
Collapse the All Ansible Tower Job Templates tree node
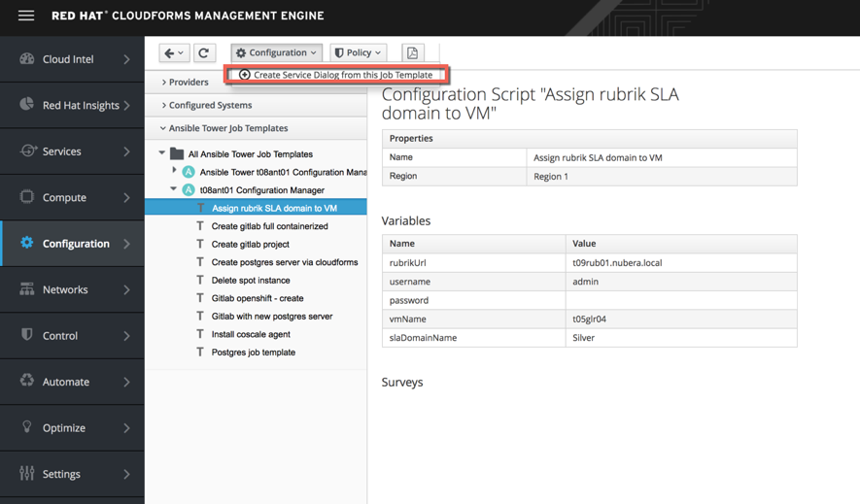click(162, 152)
